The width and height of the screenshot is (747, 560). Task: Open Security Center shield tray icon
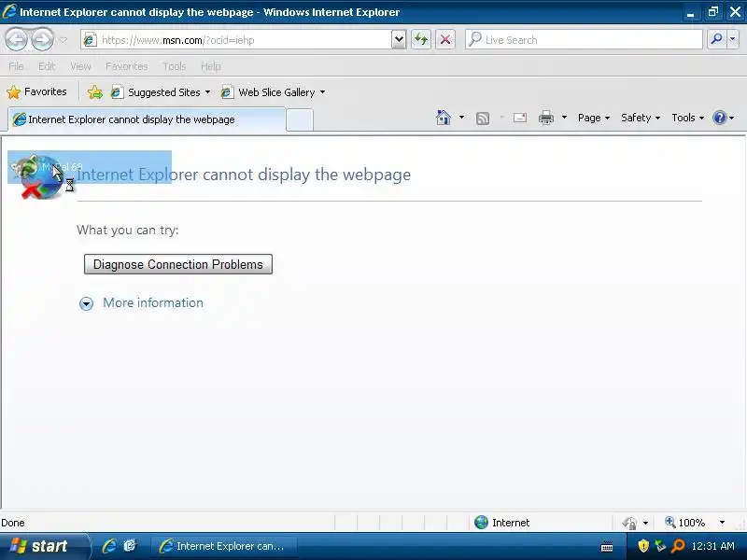pyautogui.click(x=643, y=546)
